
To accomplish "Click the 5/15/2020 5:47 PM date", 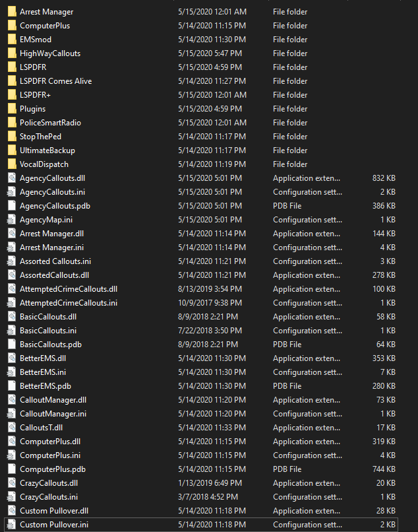I will pos(210,53).
